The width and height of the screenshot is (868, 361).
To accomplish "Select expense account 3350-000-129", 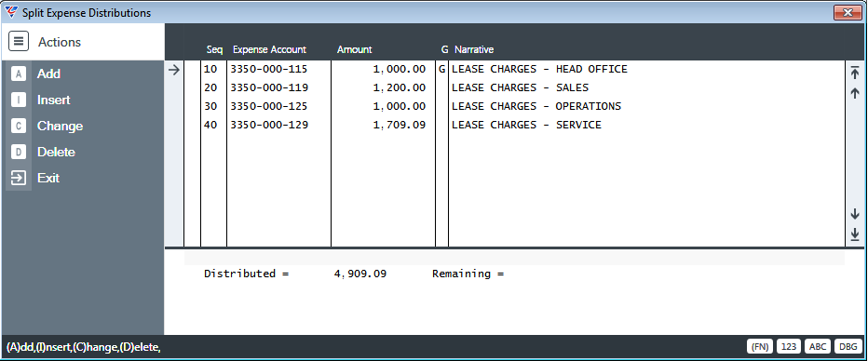I will [269, 125].
